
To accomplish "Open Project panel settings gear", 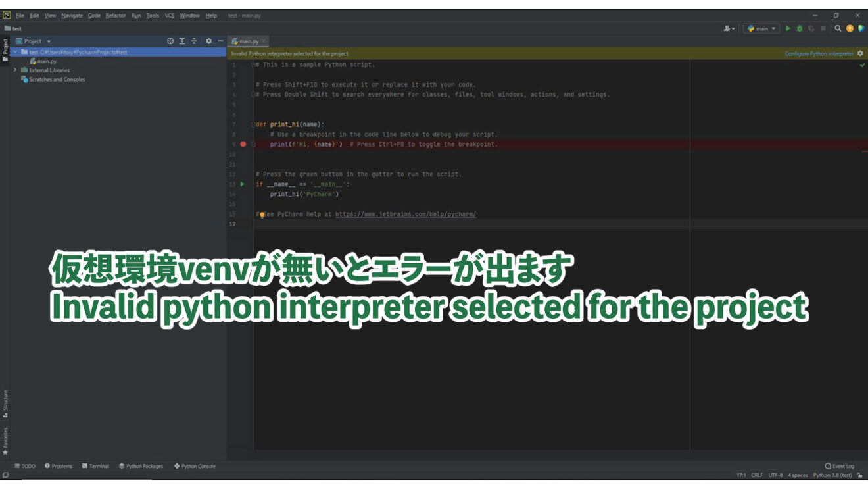I will click(208, 41).
